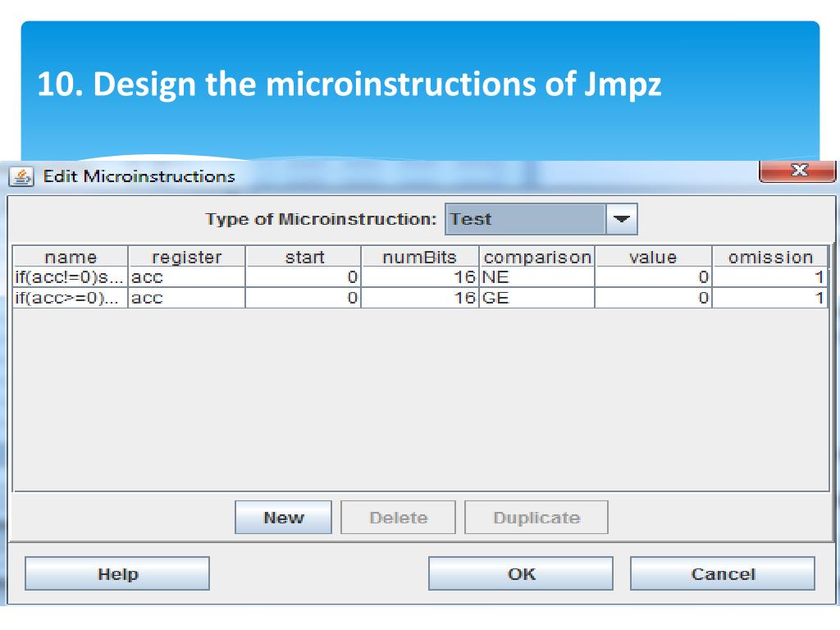Select the numBits 16 cell in GE row
Viewport: 840px width, 630px height.
(x=420, y=298)
